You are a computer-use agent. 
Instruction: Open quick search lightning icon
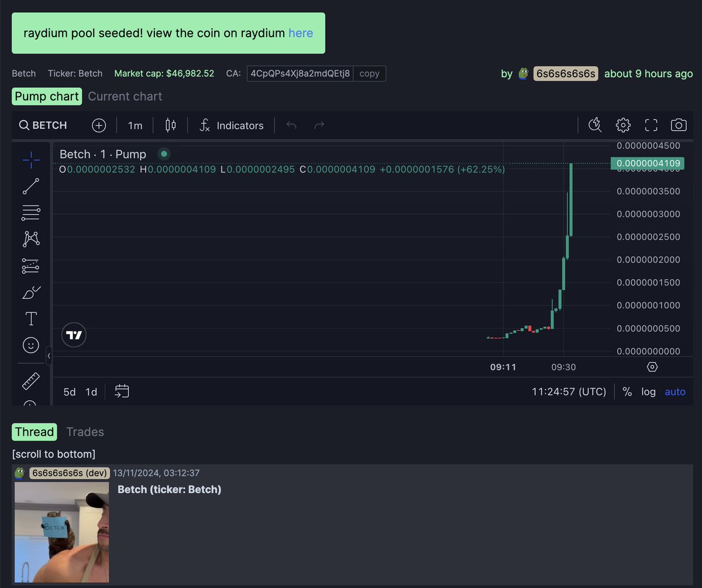coord(595,125)
